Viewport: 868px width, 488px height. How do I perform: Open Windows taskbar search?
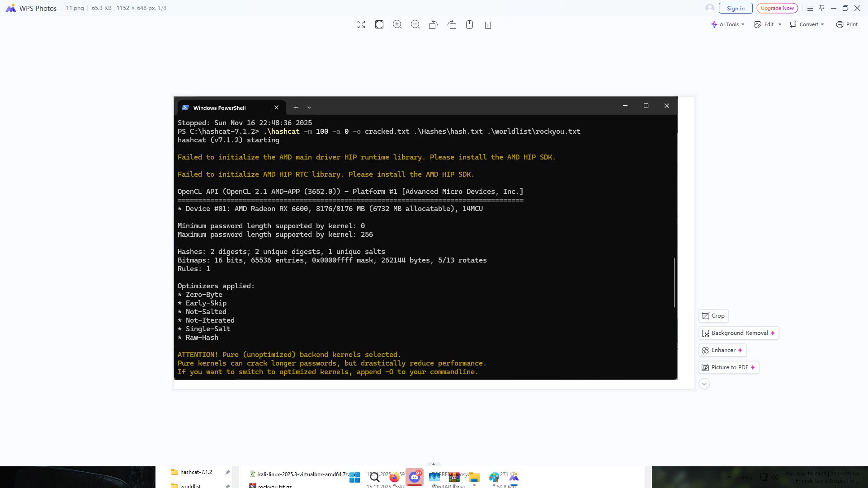click(375, 477)
